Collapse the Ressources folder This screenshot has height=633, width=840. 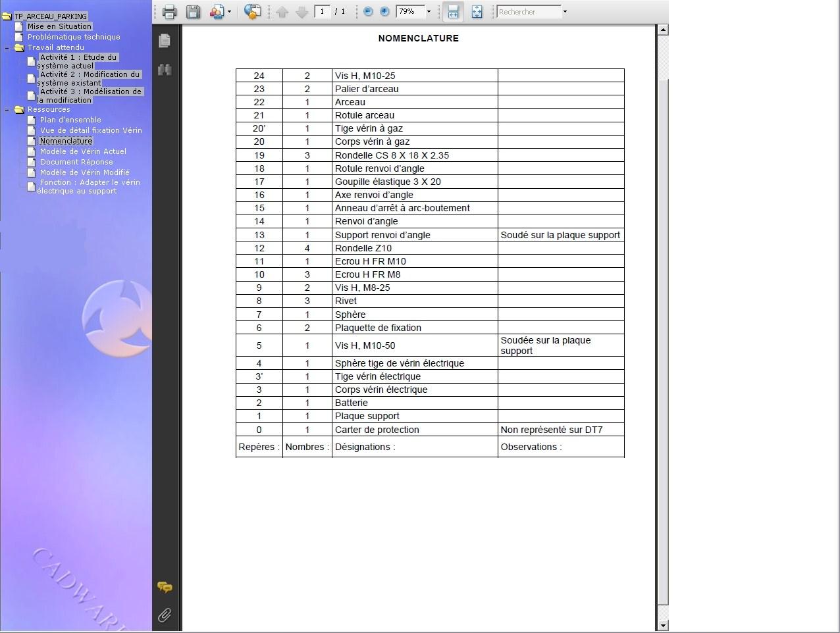[x=7, y=109]
